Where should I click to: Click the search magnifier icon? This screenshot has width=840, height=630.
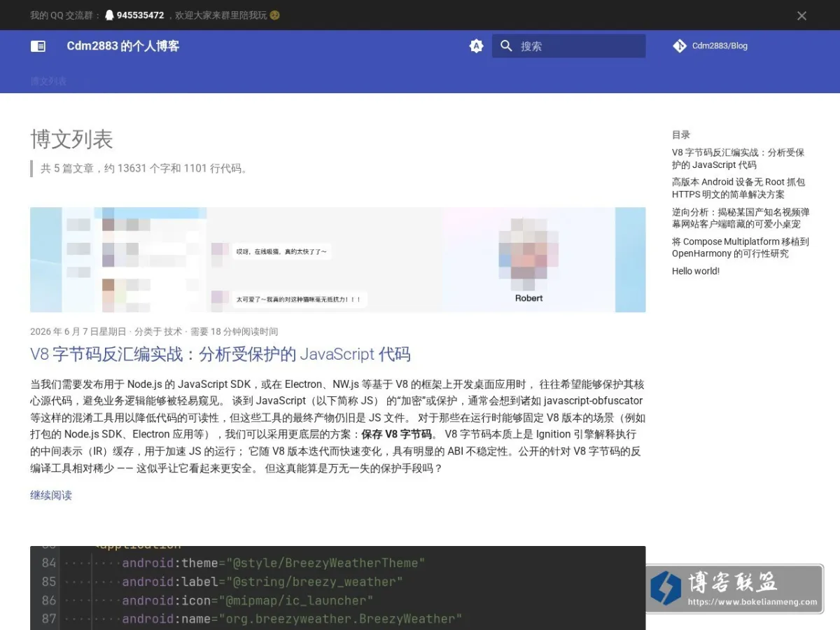pos(507,46)
